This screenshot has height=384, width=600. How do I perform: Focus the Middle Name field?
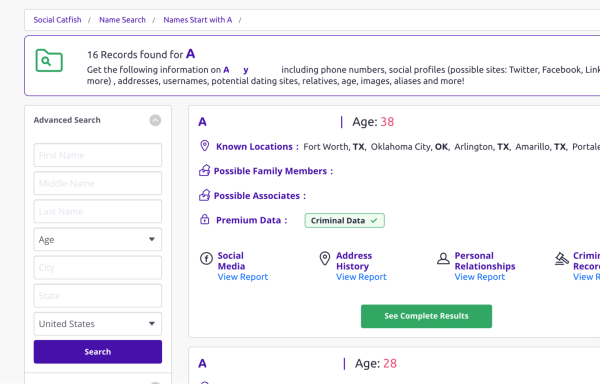(x=98, y=183)
